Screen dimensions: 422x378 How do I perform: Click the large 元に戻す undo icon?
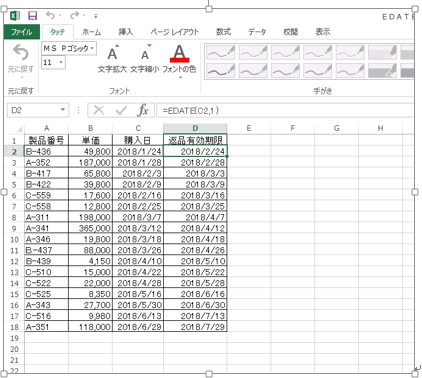pos(21,52)
